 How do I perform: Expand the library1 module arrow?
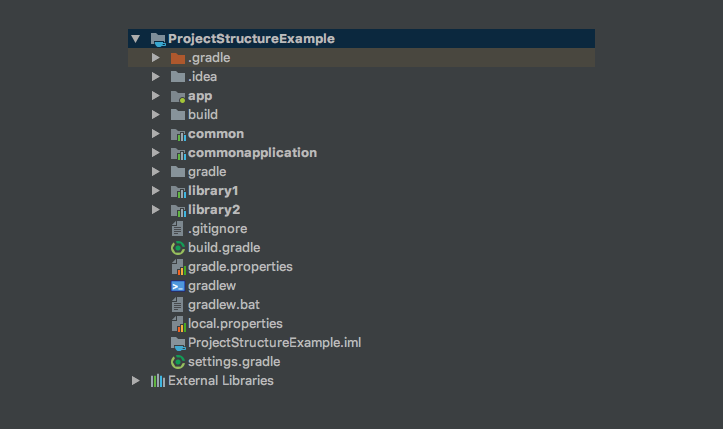(x=156, y=191)
